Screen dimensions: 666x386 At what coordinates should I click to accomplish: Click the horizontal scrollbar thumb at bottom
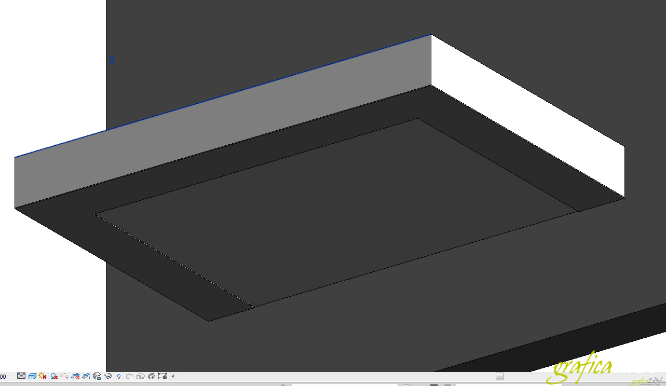[500, 377]
